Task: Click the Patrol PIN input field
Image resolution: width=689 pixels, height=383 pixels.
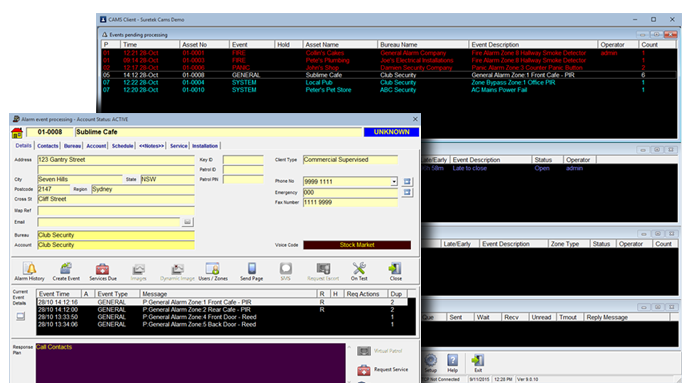Action: 243,179
